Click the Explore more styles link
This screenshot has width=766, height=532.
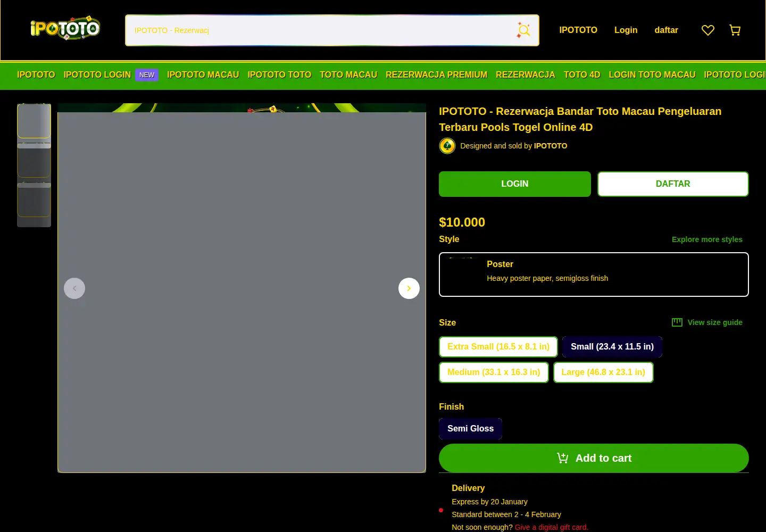pyautogui.click(x=707, y=239)
